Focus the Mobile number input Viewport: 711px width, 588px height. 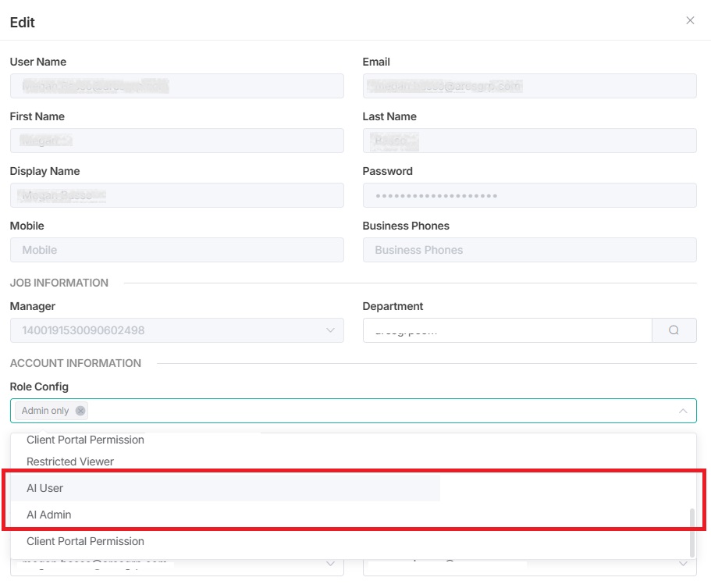click(x=176, y=250)
